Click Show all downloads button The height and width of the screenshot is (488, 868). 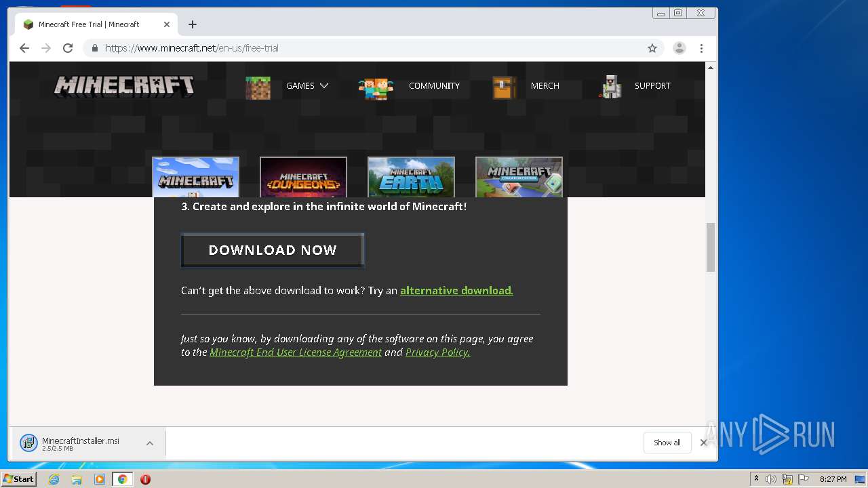667,443
